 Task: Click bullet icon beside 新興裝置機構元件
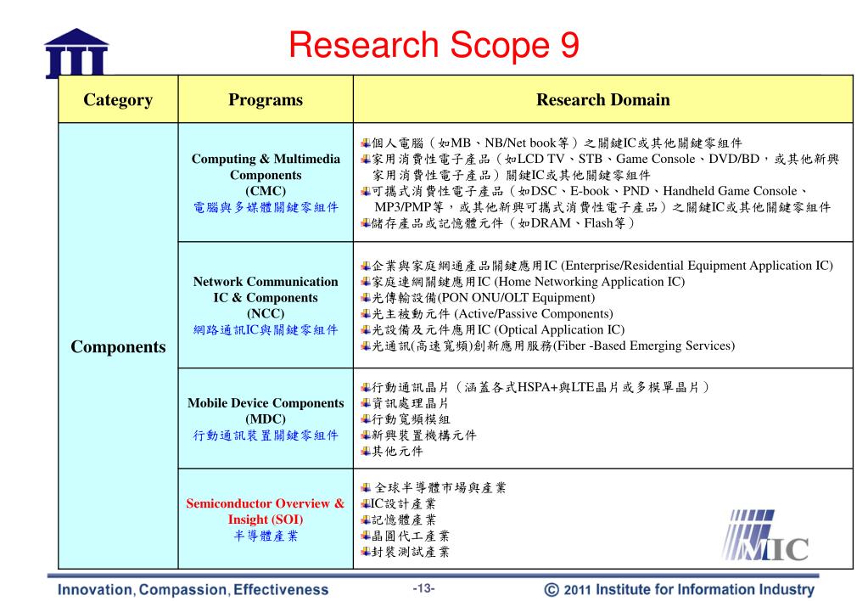pyautogui.click(x=366, y=435)
